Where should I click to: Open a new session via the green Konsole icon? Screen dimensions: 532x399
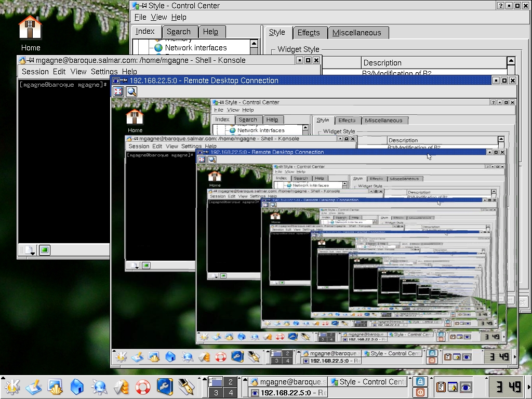pos(44,250)
